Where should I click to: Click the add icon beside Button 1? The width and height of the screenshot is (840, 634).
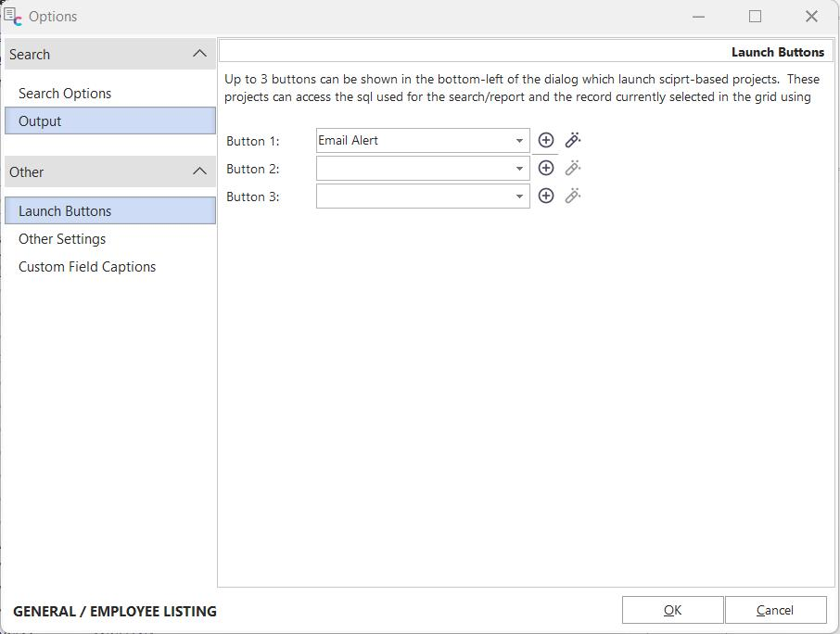click(546, 140)
